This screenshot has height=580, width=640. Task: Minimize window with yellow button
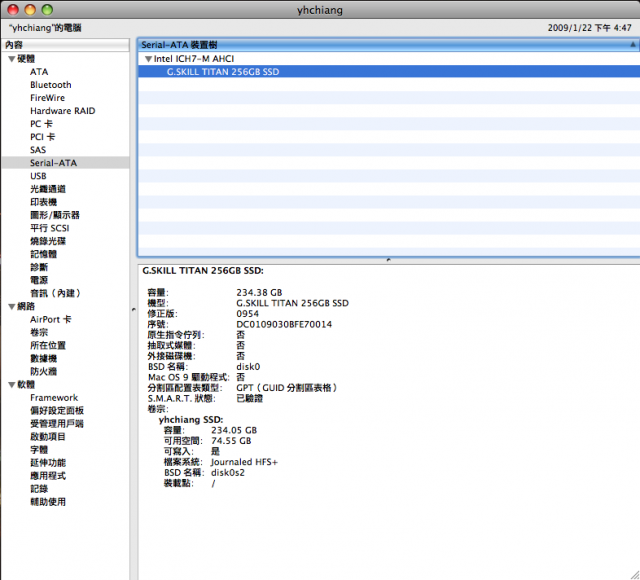click(30, 9)
